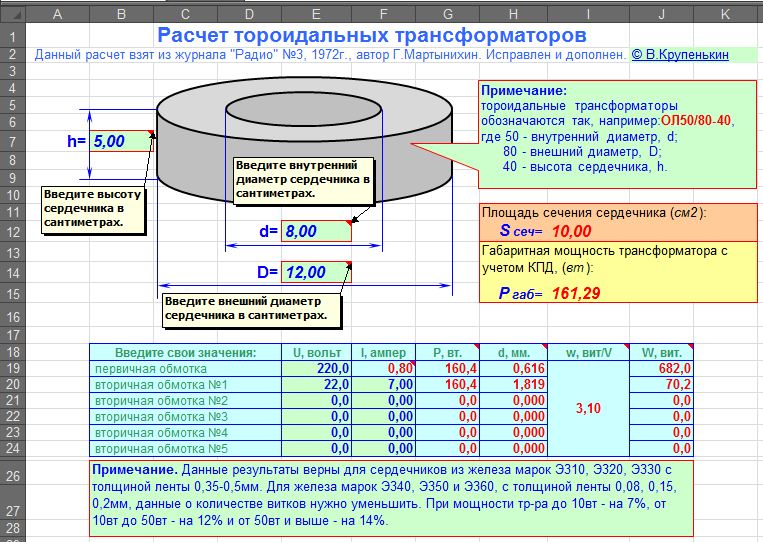Click the Select All corner triangle
Viewport: 763px width, 542px height.
pyautogui.click(x=13, y=15)
